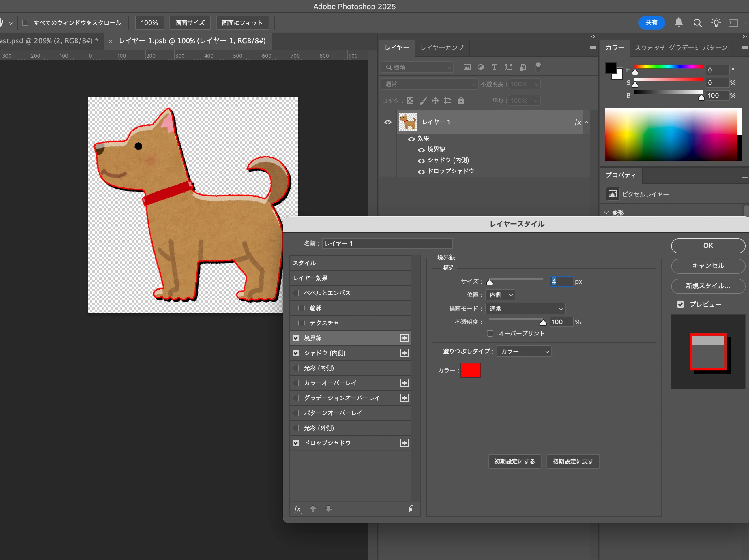This screenshot has width=749, height=560.
Task: Open the 描画モード dropdown
Action: tap(525, 309)
